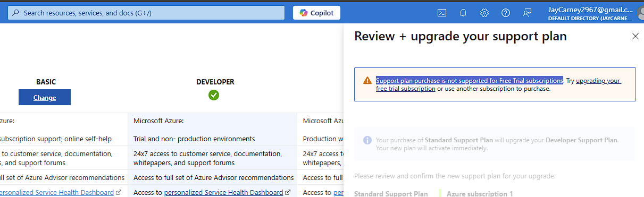Open the notifications bell
Screen dimensions: 644x197
click(463, 13)
